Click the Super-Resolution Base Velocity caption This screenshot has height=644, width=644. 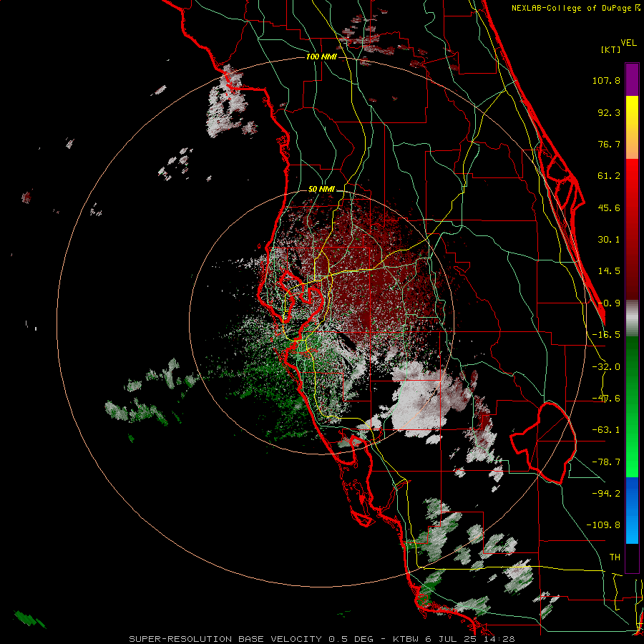point(321,639)
